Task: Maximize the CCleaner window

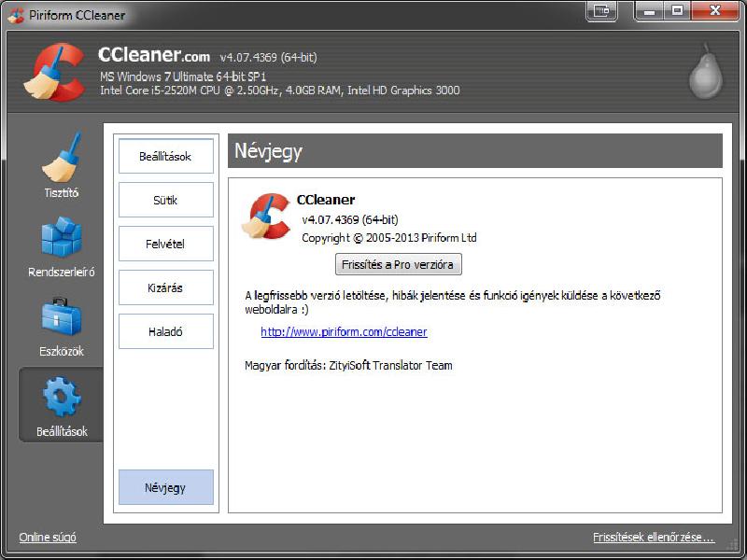Action: [x=677, y=10]
